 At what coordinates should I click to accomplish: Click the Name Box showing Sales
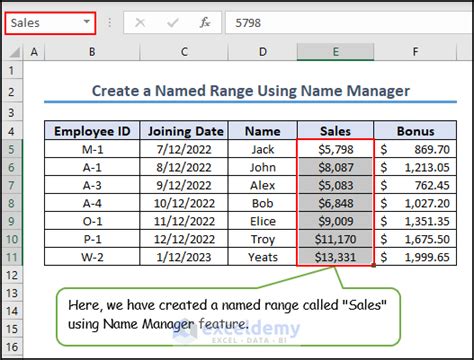tap(50, 23)
